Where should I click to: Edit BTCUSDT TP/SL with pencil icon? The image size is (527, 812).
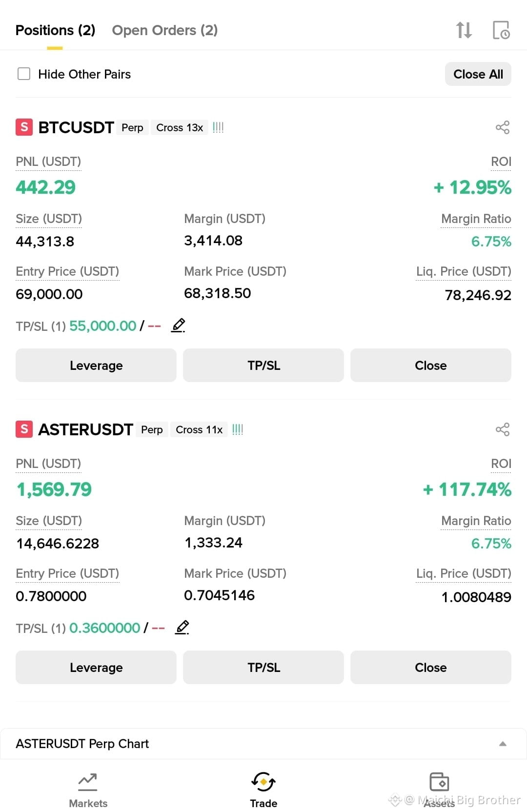coord(178,325)
